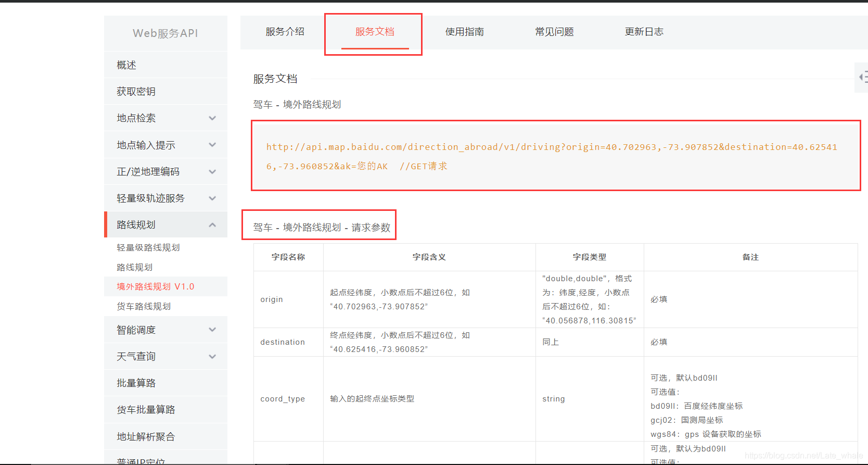Expand the 天气查询 chevron
The width and height of the screenshot is (868, 465).
[212, 357]
